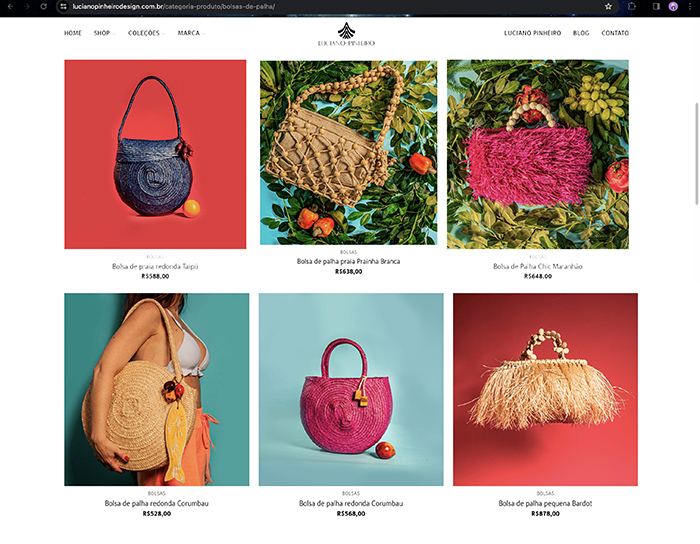700x544 pixels.
Task: Open the purple profile avatar
Action: click(x=673, y=6)
